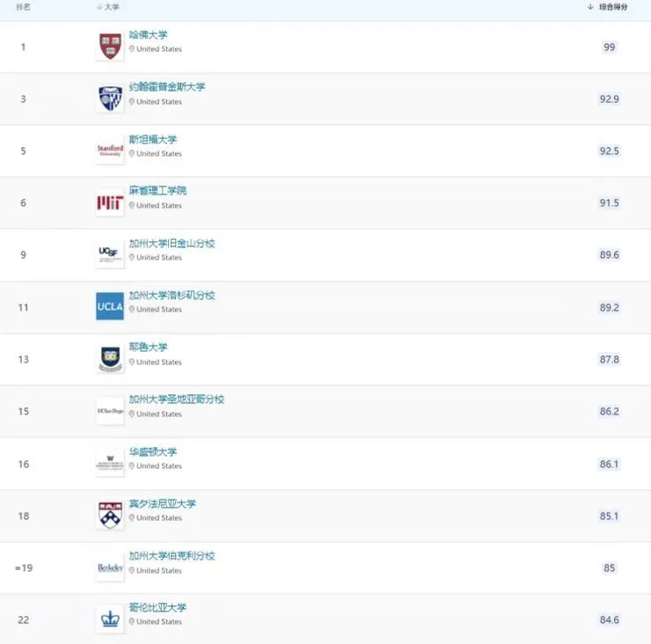The width and height of the screenshot is (651, 644).
Task: Click the blue UCLA logo
Action: 110,307
